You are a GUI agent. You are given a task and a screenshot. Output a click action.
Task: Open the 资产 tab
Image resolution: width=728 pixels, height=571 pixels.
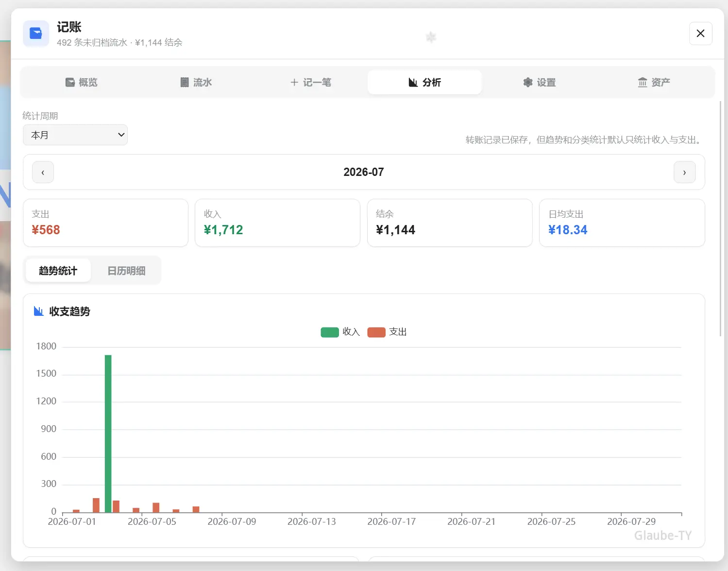(654, 82)
